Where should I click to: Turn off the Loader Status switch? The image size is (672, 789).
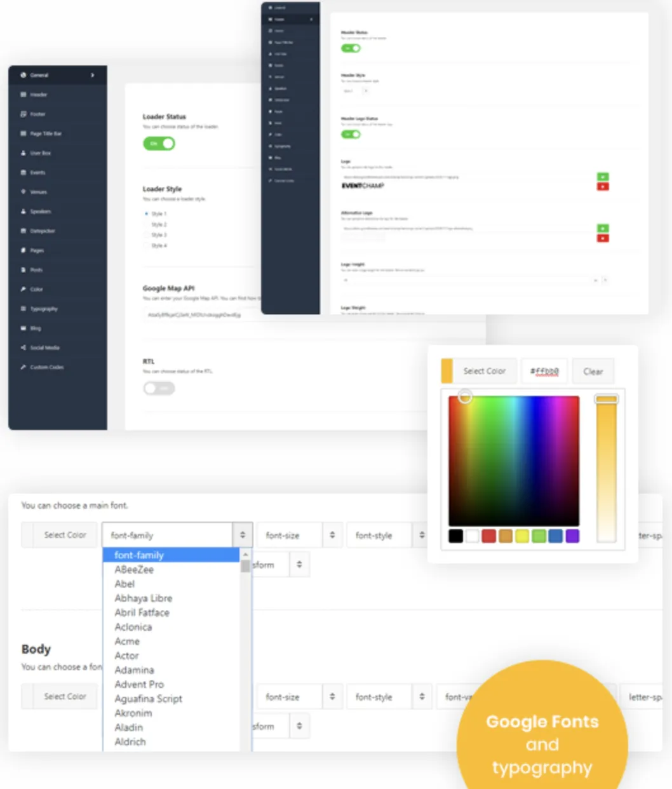tap(159, 144)
